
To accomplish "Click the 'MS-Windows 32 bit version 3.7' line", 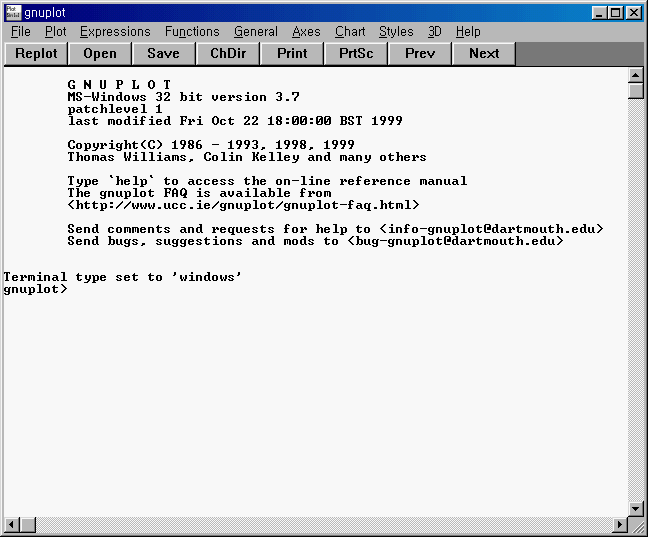I will point(183,97).
